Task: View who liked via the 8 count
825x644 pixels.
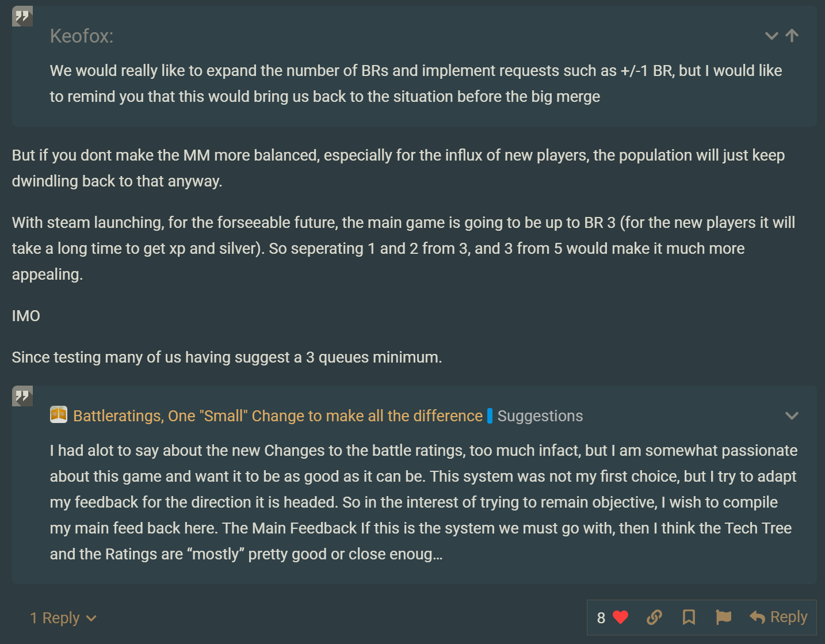Action: coord(601,618)
